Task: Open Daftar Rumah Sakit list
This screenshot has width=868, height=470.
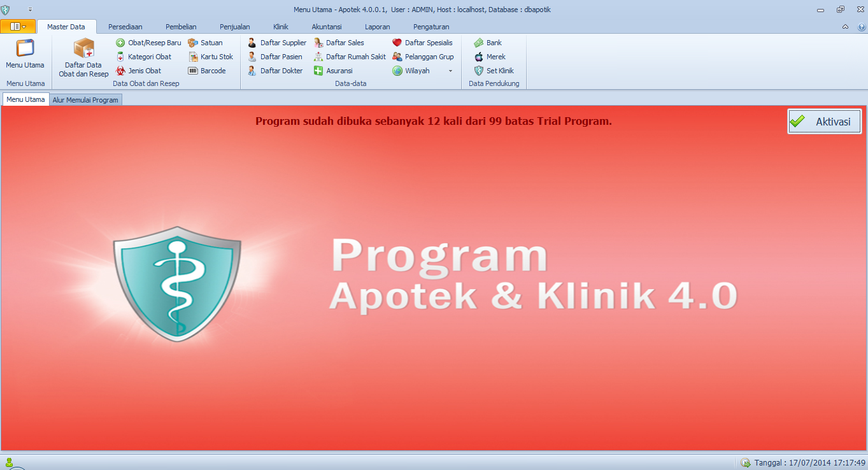Action: pos(350,57)
